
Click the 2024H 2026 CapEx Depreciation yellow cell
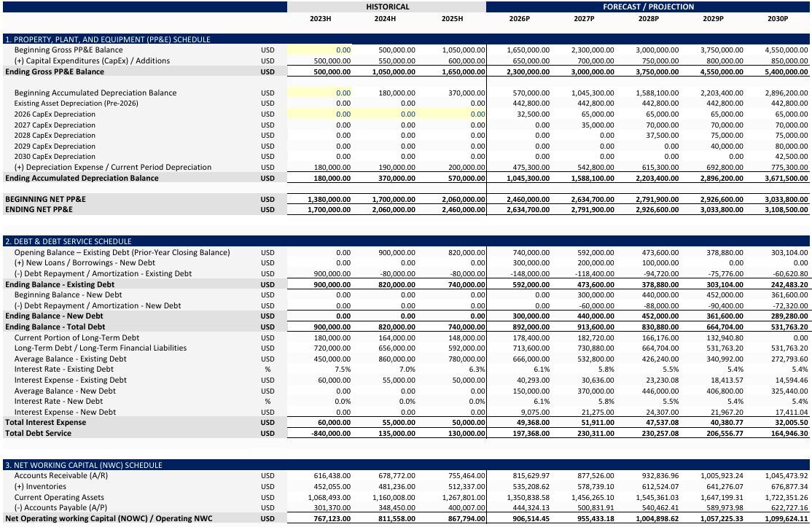[x=384, y=114]
